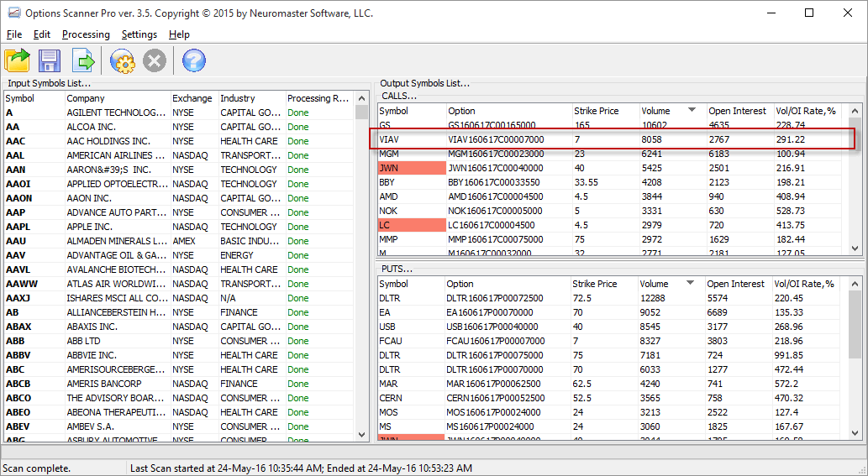The image size is (868, 476).
Task: Sort input list by Company column header
Action: pyautogui.click(x=118, y=98)
